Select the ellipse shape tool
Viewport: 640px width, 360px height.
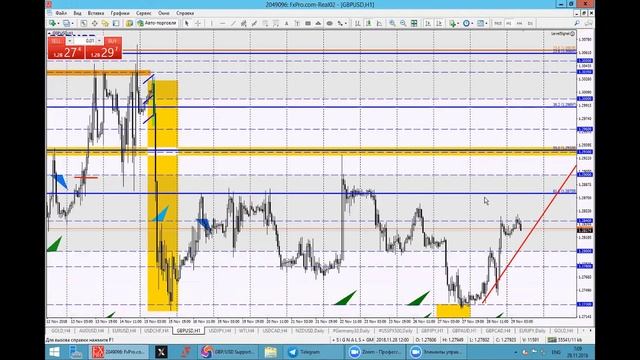click(x=329, y=23)
